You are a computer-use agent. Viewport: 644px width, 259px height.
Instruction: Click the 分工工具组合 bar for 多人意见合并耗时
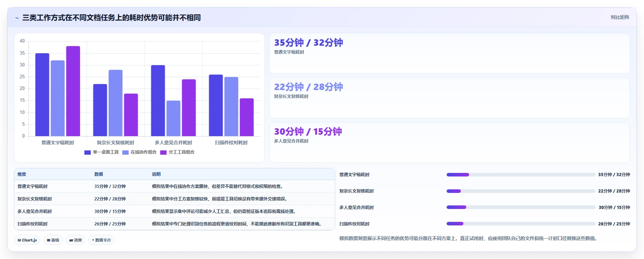click(x=189, y=108)
